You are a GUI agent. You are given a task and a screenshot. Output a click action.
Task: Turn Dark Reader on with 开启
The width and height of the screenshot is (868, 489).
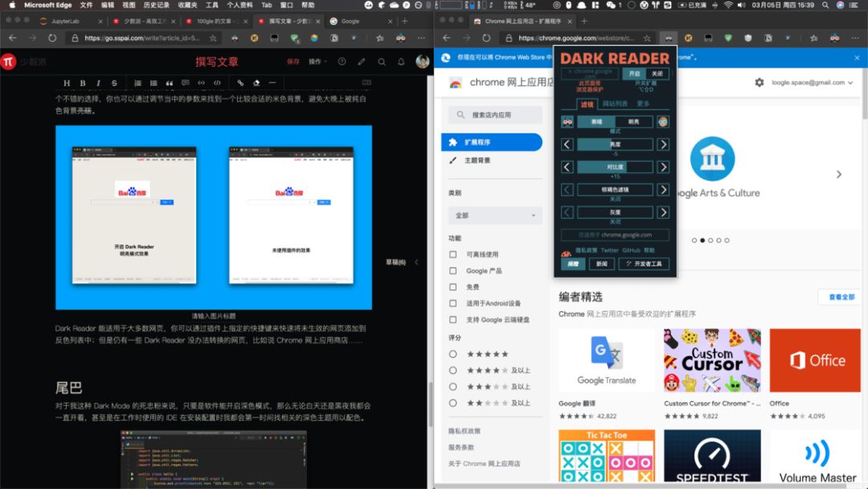point(634,74)
